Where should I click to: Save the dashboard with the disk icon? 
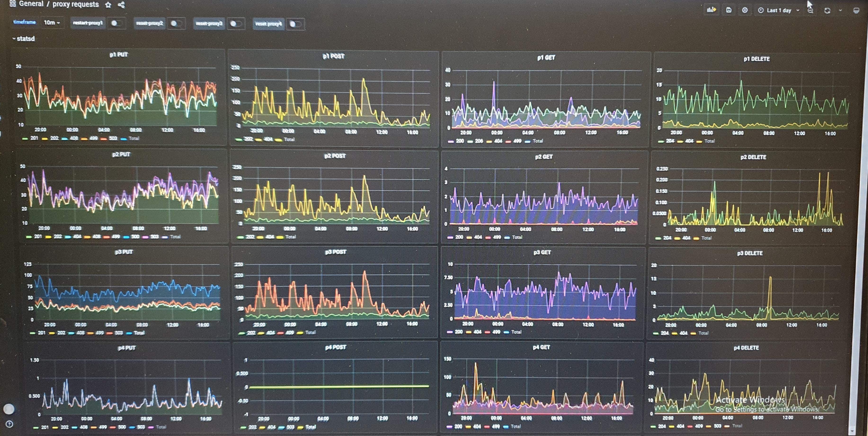click(729, 10)
